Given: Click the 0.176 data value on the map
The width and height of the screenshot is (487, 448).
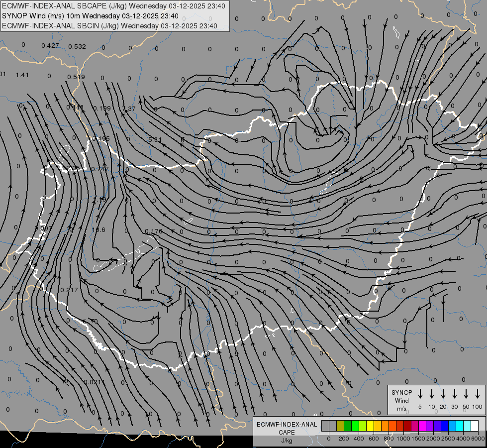Looking at the screenshot, I should (154, 231).
